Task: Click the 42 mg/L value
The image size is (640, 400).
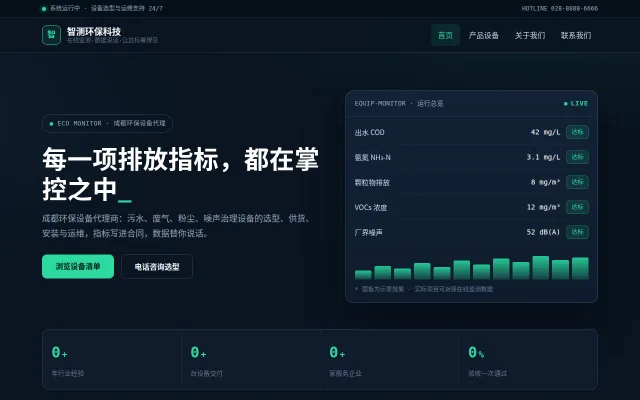Action: click(x=545, y=132)
